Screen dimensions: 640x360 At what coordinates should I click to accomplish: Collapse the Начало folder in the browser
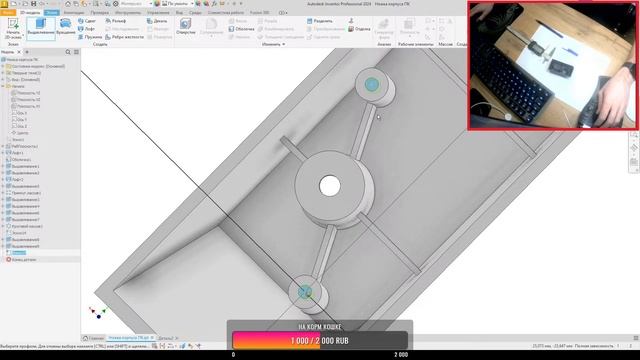coord(3,86)
